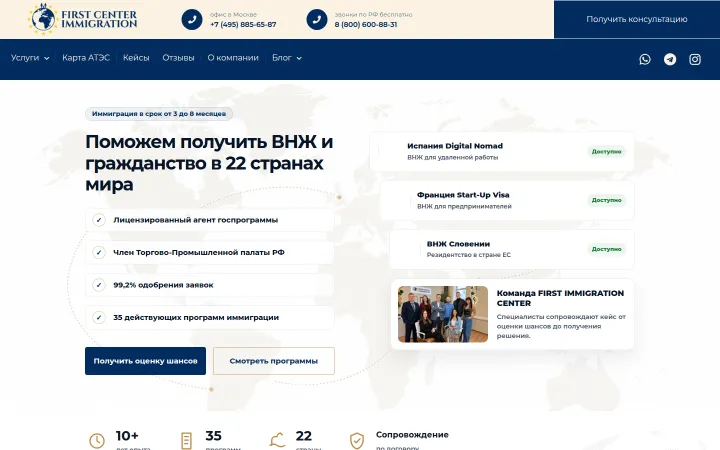Click the shield icon beside Сопровождение

coord(357,441)
